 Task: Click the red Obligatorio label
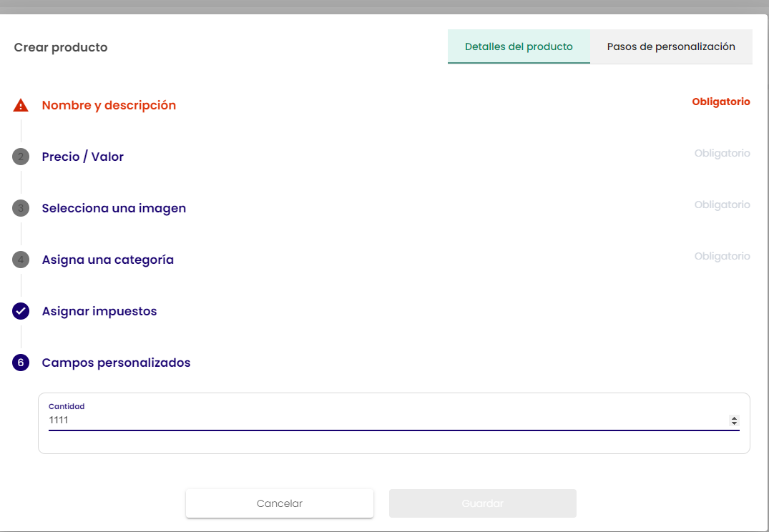pyautogui.click(x=720, y=102)
